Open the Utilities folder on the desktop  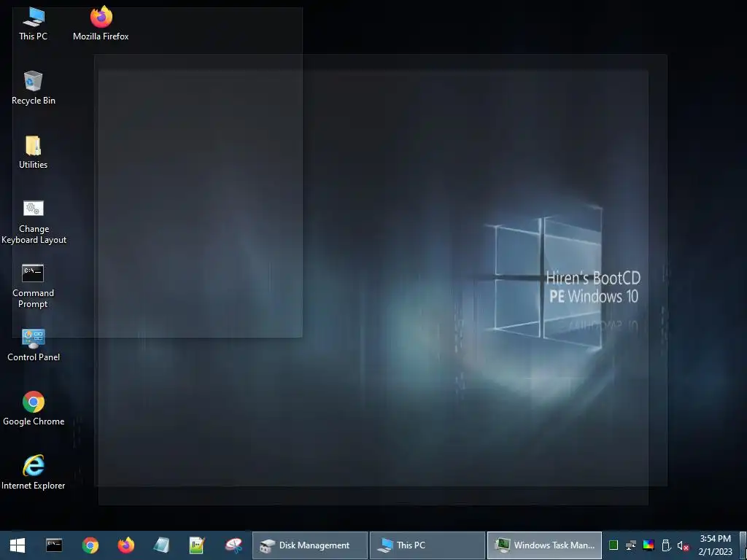[x=34, y=152]
